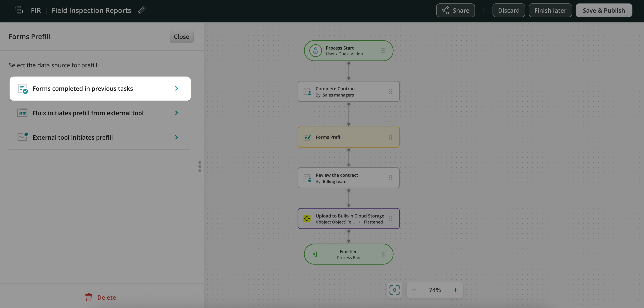Click the fit-to-screen icon on the canvas
The width and height of the screenshot is (644, 308).
pos(394,290)
